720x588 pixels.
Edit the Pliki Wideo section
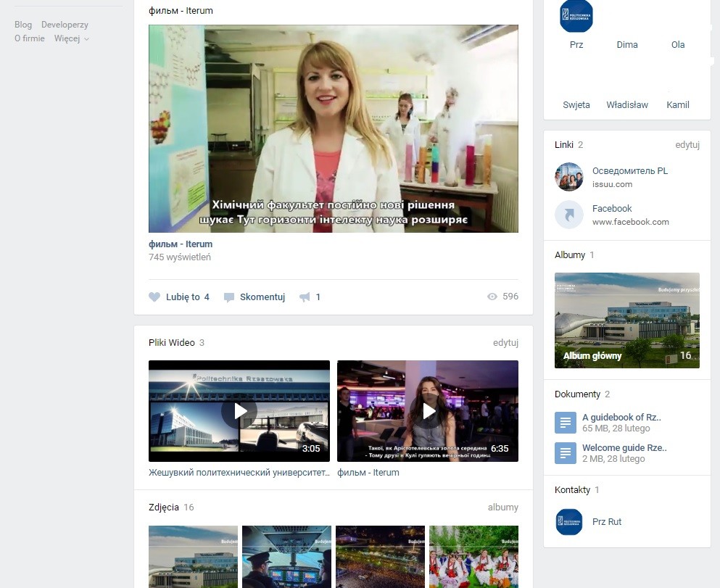(505, 343)
